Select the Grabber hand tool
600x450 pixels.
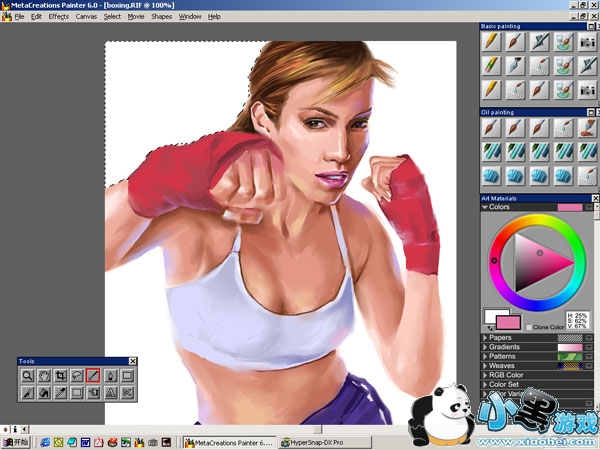[44, 376]
